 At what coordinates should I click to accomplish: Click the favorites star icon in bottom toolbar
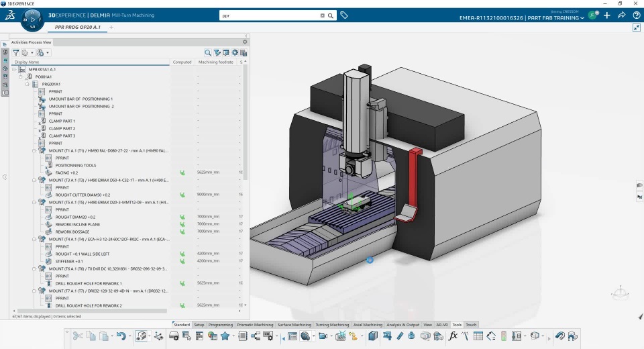click(x=225, y=336)
